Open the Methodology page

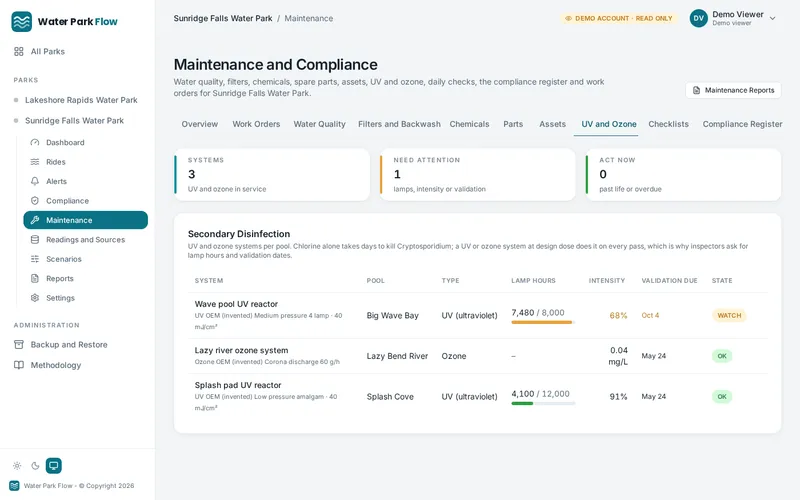pyautogui.click(x=56, y=365)
